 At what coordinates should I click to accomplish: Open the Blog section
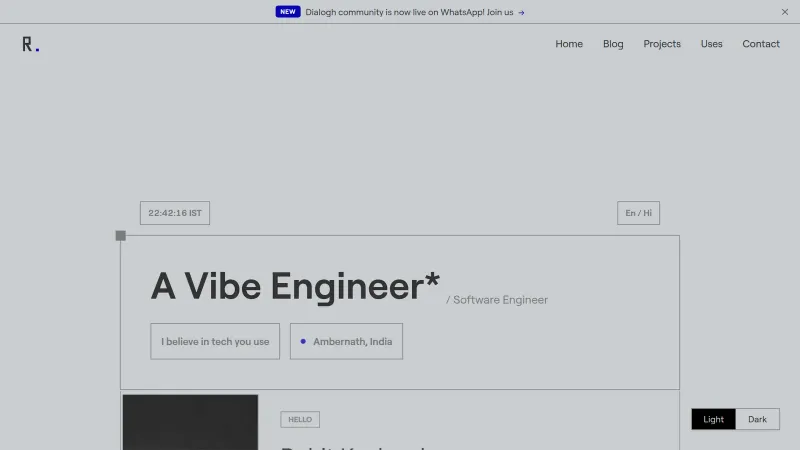point(613,44)
